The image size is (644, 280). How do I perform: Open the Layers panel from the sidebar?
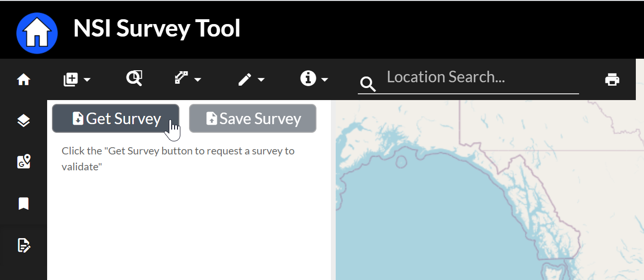24,121
